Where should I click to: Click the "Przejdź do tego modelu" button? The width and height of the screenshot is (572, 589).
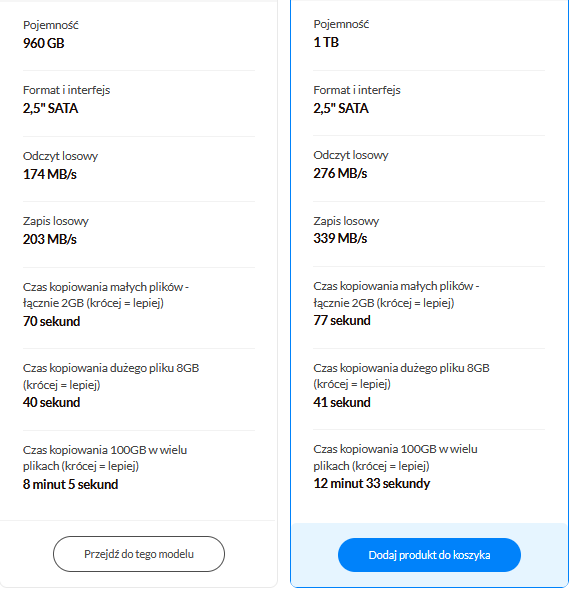click(139, 554)
